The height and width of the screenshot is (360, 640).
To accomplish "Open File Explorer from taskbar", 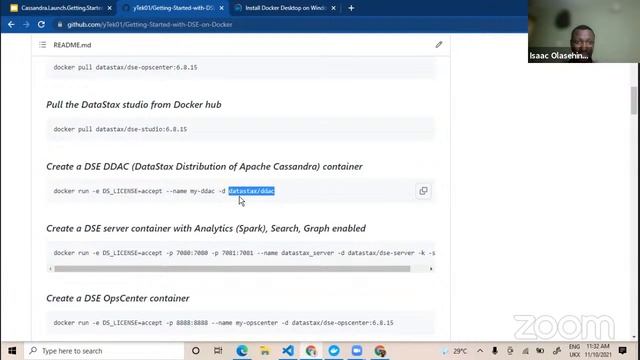I will pos(265,351).
